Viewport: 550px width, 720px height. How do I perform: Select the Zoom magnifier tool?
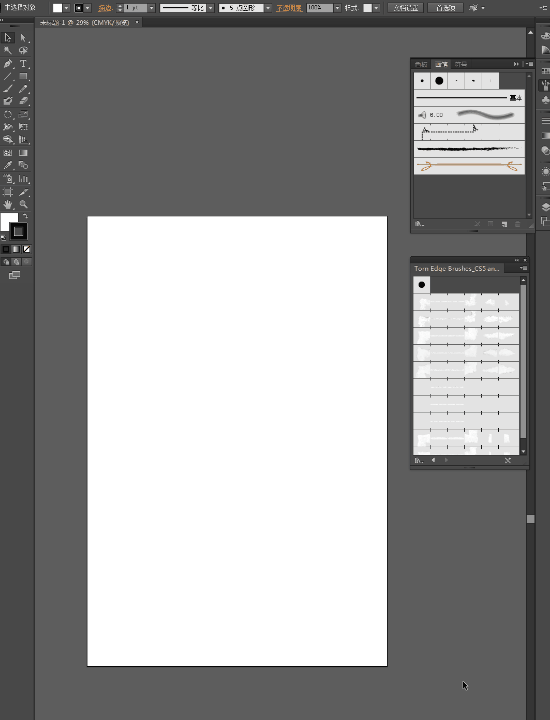click(x=23, y=204)
